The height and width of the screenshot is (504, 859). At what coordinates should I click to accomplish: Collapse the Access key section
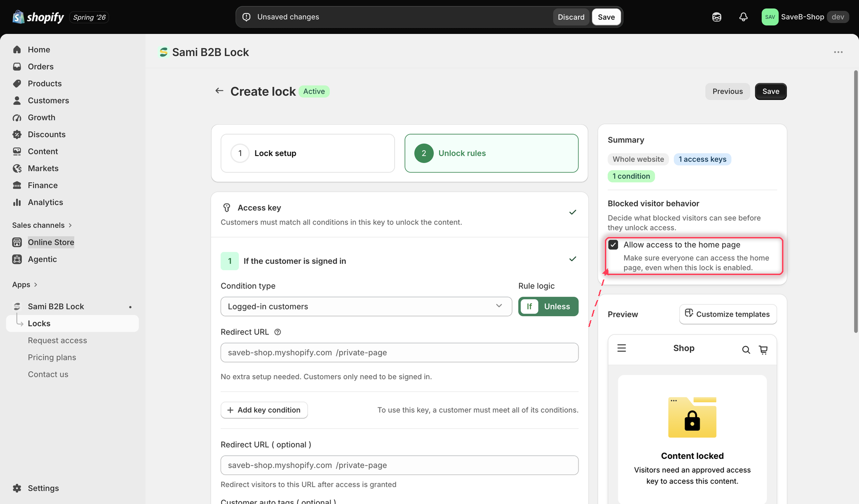[572, 212]
